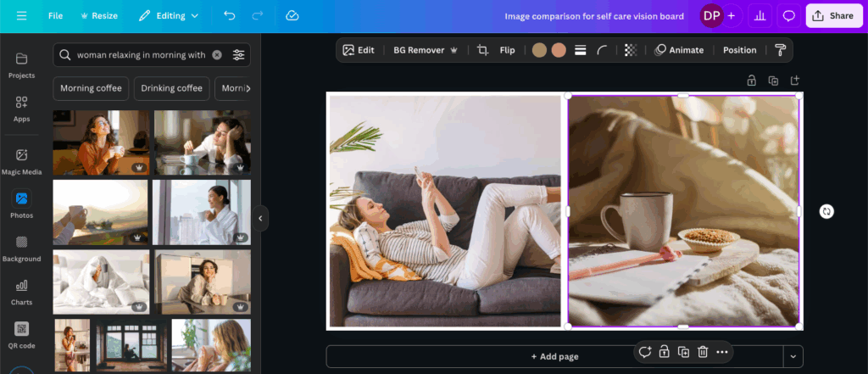Viewport: 868px width, 374px height.
Task: Choose photo of woman in robe by window
Action: (202, 212)
